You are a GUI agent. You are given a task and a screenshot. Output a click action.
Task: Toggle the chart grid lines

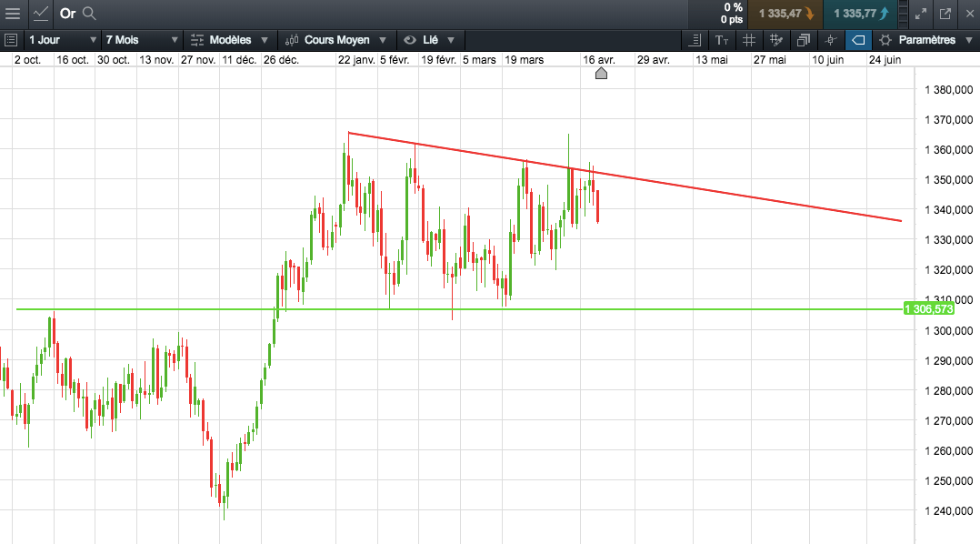pos(749,40)
